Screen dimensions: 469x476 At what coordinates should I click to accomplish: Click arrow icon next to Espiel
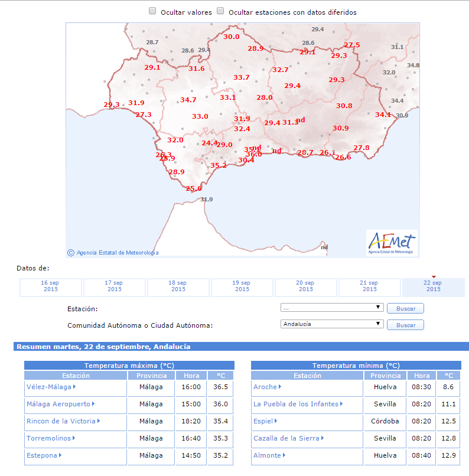coord(276,421)
